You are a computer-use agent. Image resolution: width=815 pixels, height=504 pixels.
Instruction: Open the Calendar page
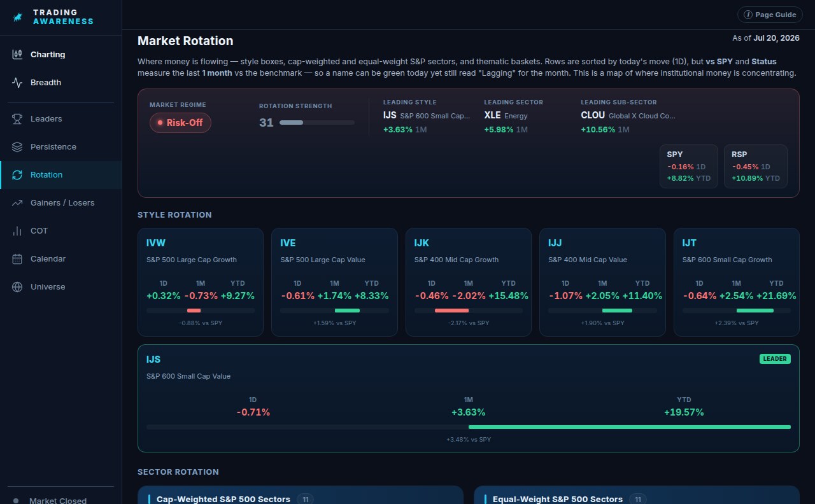61,259
